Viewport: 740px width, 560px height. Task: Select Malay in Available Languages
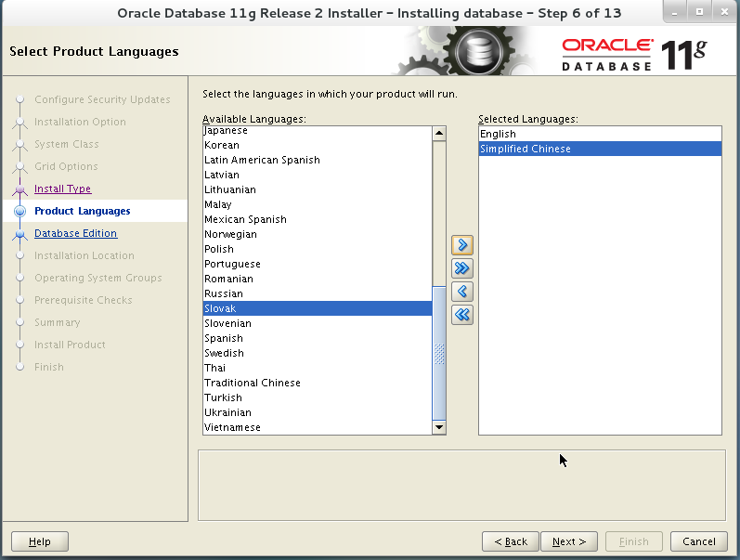[x=318, y=204]
